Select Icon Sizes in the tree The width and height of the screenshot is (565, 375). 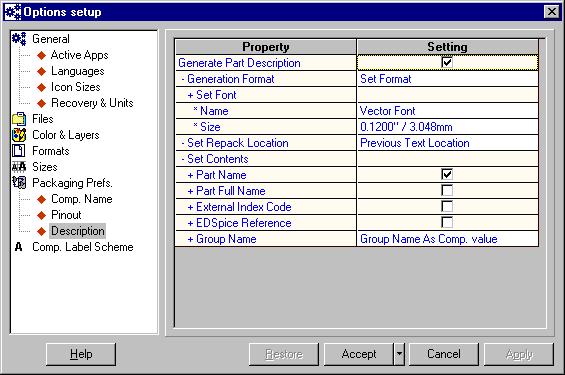pyautogui.click(x=75, y=87)
